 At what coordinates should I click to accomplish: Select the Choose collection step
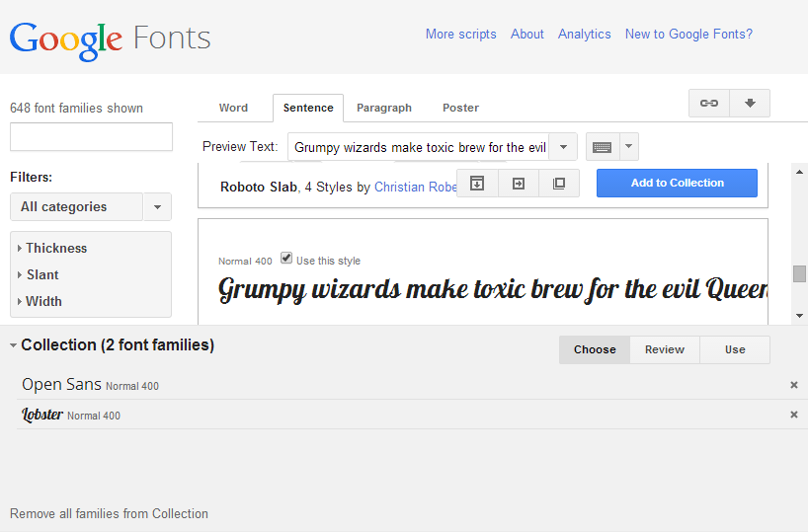[x=595, y=349]
